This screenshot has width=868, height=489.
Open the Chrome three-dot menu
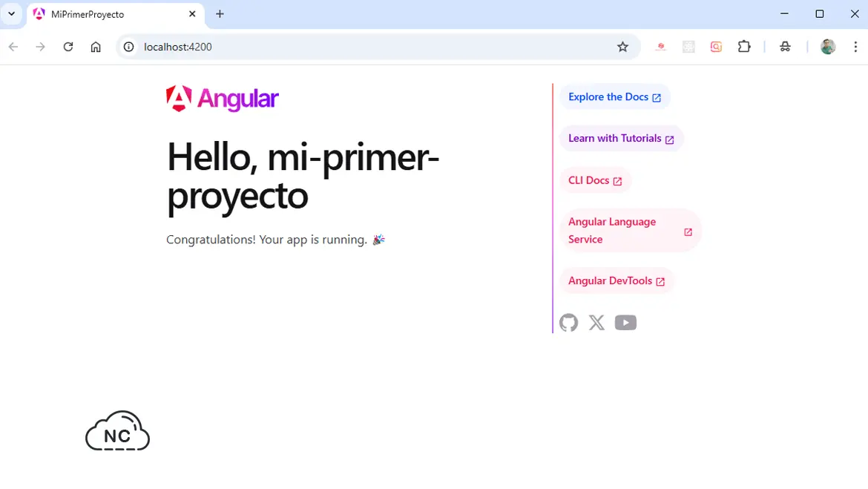point(855,47)
